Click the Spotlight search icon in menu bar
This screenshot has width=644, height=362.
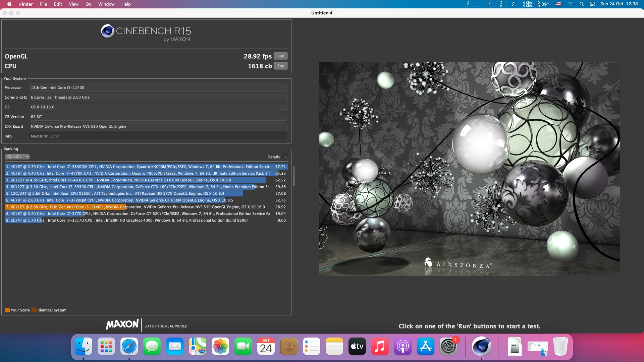tap(582, 4)
